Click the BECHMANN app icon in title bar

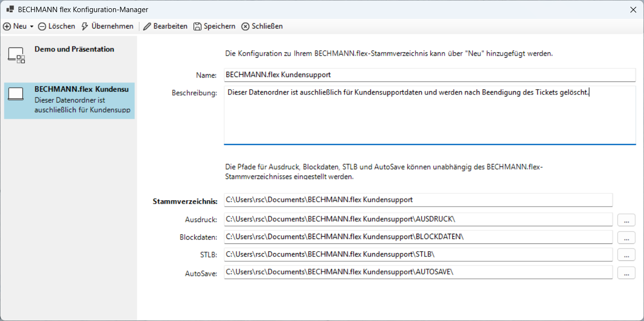click(x=10, y=9)
